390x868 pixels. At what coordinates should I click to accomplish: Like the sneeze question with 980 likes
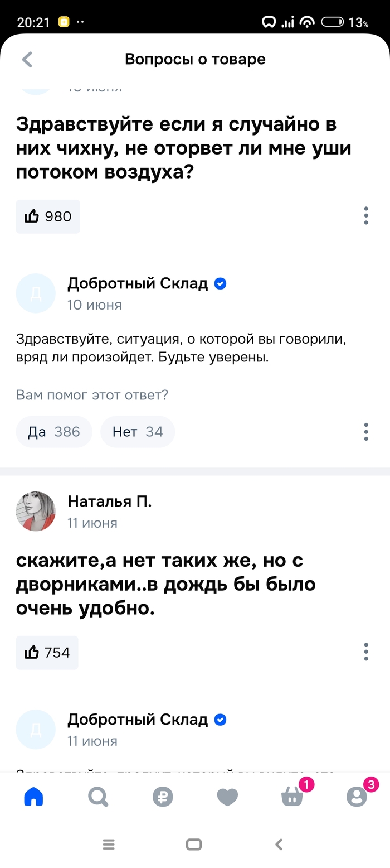(x=48, y=216)
